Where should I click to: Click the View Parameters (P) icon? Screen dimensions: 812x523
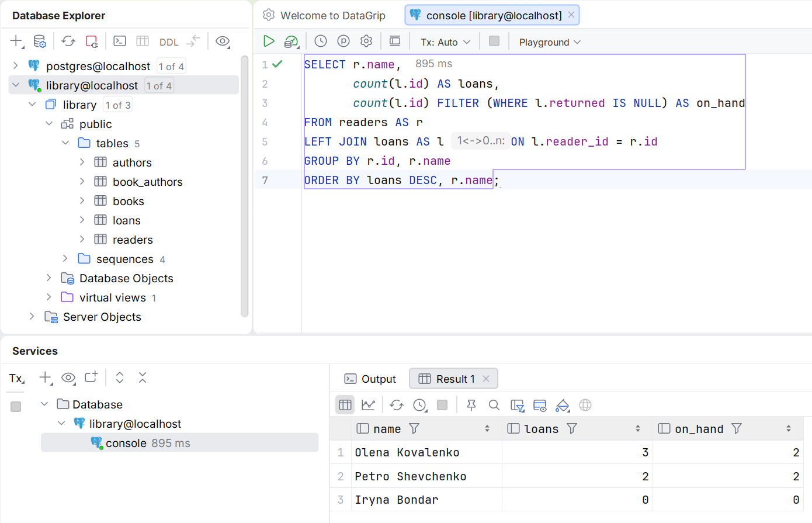coord(343,41)
